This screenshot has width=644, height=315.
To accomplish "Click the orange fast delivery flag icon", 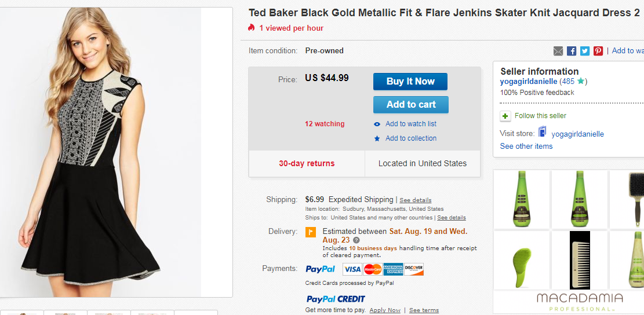I will (x=311, y=232).
